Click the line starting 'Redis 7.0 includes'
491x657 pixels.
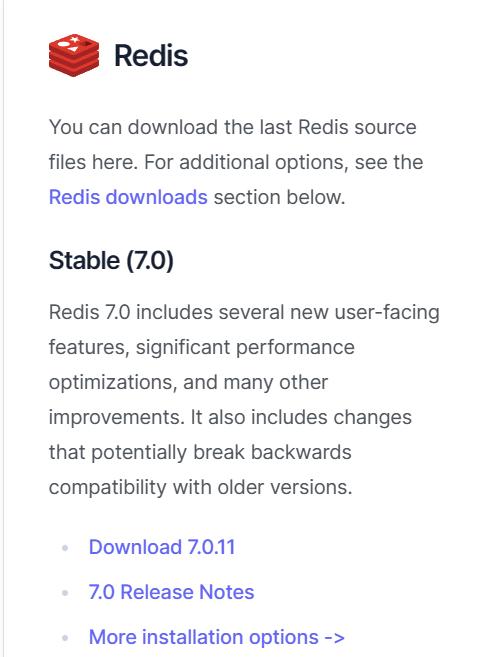coord(244,313)
